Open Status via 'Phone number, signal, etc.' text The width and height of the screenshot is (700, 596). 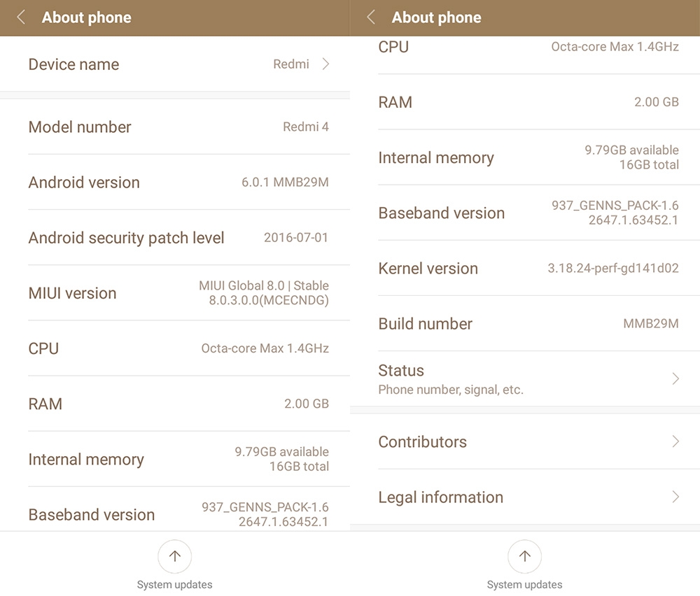click(x=451, y=390)
